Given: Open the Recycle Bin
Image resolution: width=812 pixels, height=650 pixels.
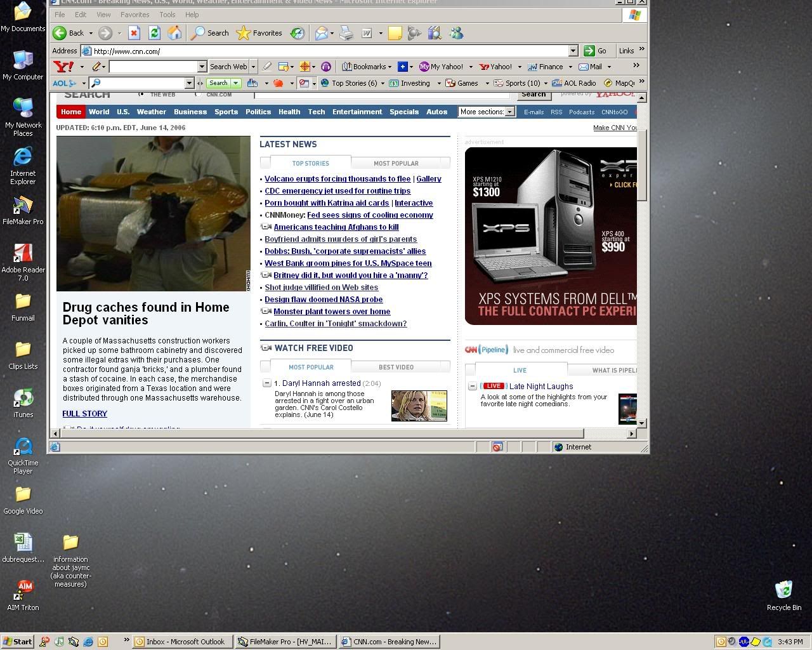Looking at the screenshot, I should pyautogui.click(x=784, y=595).
